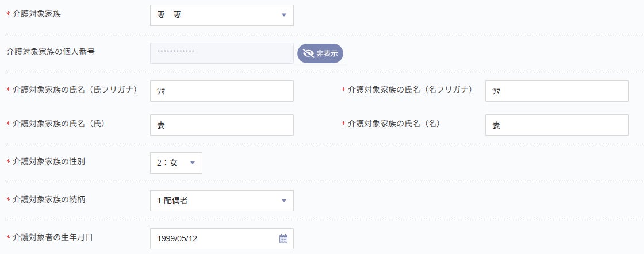Focus the 名フリガナ input field

[557, 91]
